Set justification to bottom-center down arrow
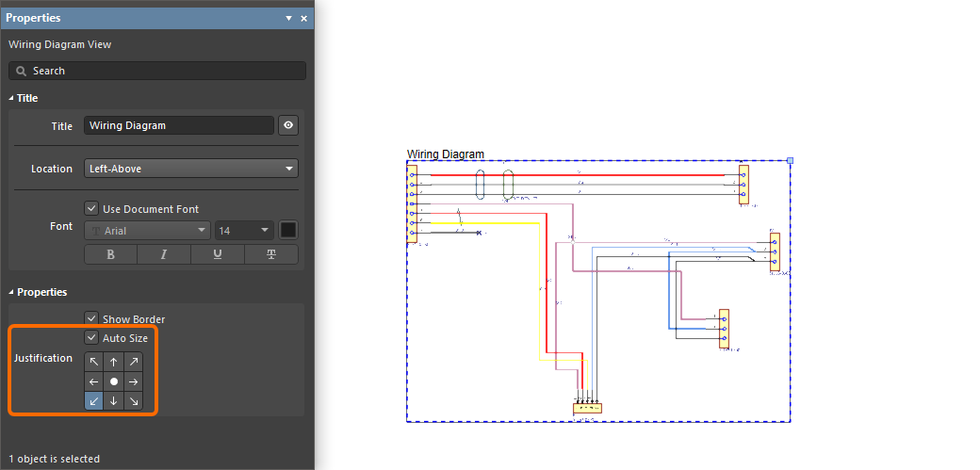The height and width of the screenshot is (470, 980). click(x=114, y=400)
